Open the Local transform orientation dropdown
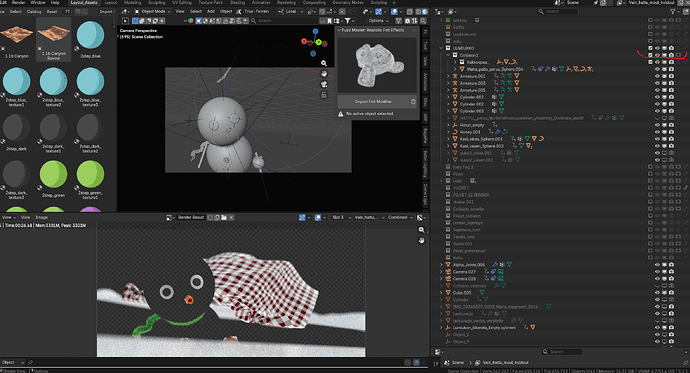Viewport: 690px width, 373px height. (291, 11)
